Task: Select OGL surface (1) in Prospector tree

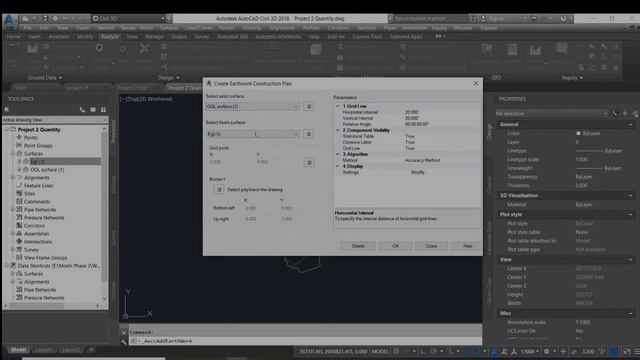Action: 47,170
